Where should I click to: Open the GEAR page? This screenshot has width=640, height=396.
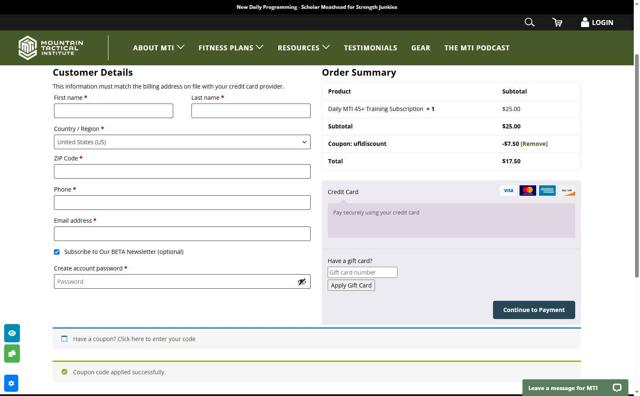420,48
